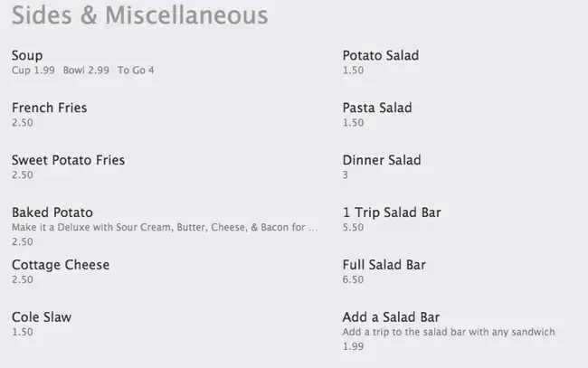Click the soup Cup, Bowl, To Go prices line

pos(83,71)
